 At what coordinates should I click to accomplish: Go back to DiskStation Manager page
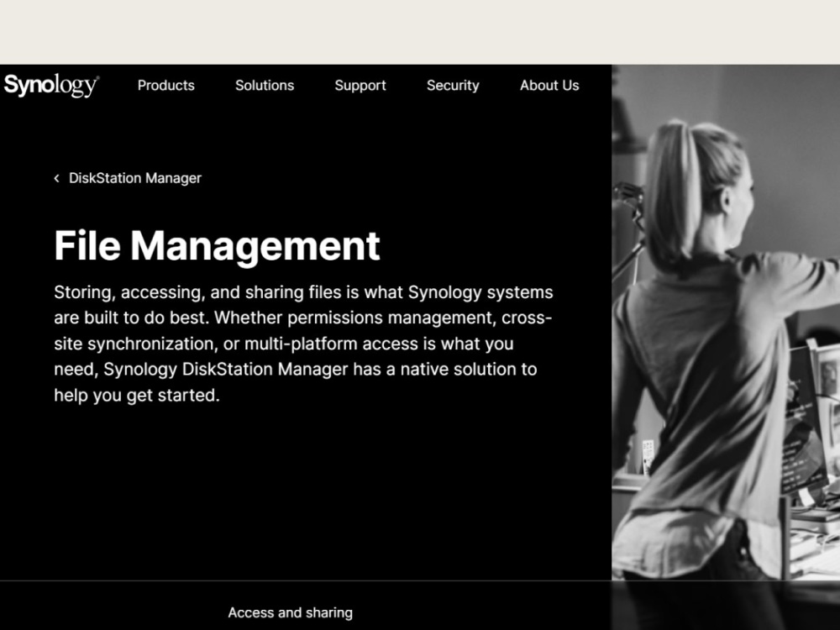click(135, 178)
